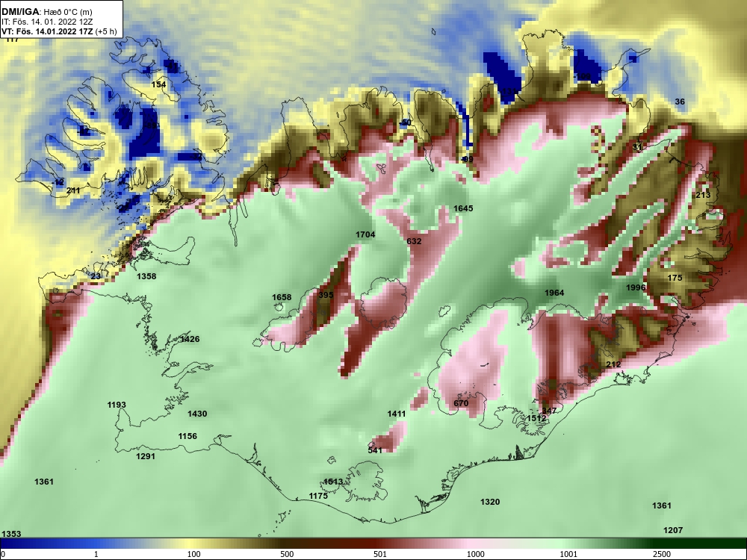747x560 pixels.
Task: Click the legend's 1001 tick label
Action: (x=568, y=554)
